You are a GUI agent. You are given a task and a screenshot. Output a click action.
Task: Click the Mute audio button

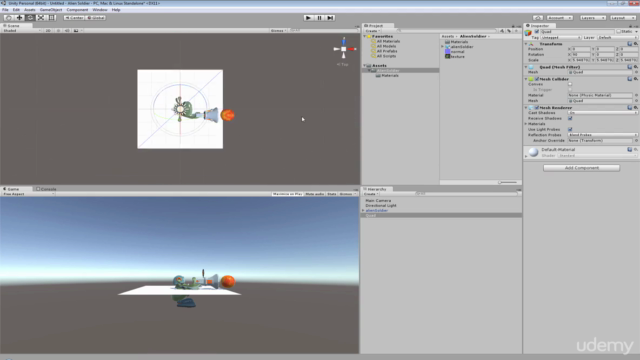pyautogui.click(x=315, y=194)
